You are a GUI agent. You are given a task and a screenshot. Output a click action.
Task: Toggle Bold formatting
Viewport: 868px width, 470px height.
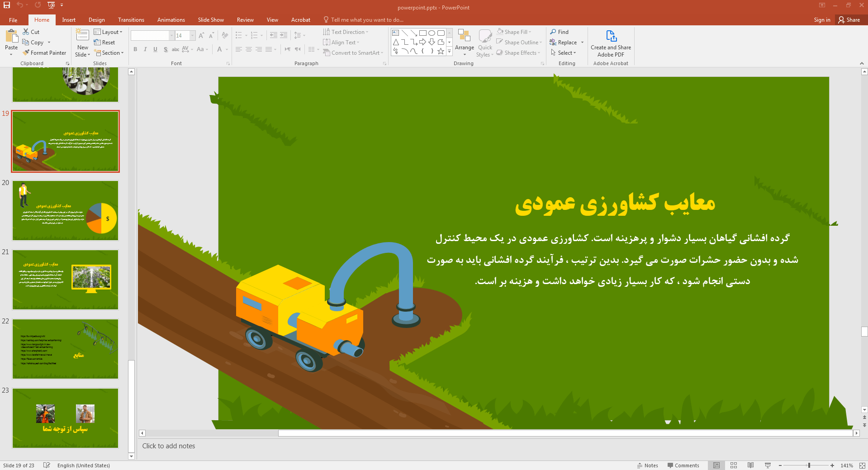point(135,49)
